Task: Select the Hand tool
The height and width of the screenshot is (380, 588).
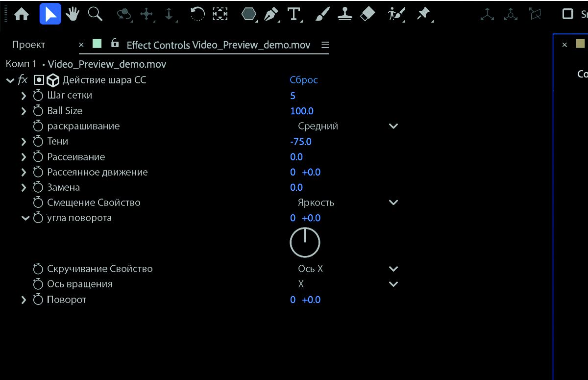Action: [x=73, y=14]
